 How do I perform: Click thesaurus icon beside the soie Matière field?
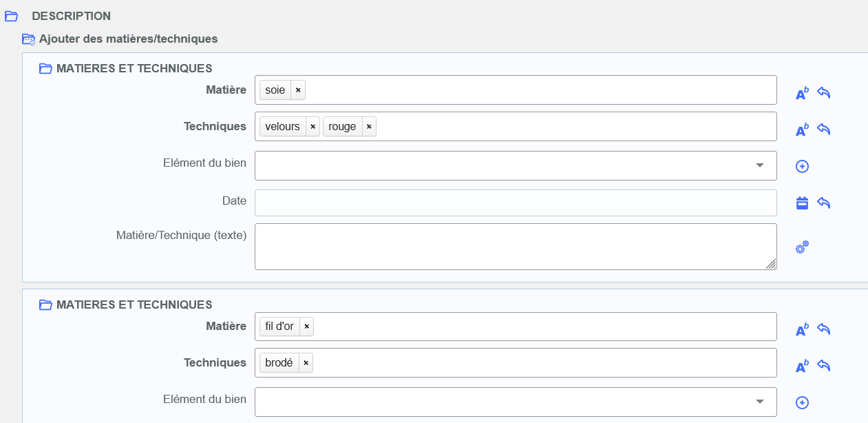[x=802, y=94]
